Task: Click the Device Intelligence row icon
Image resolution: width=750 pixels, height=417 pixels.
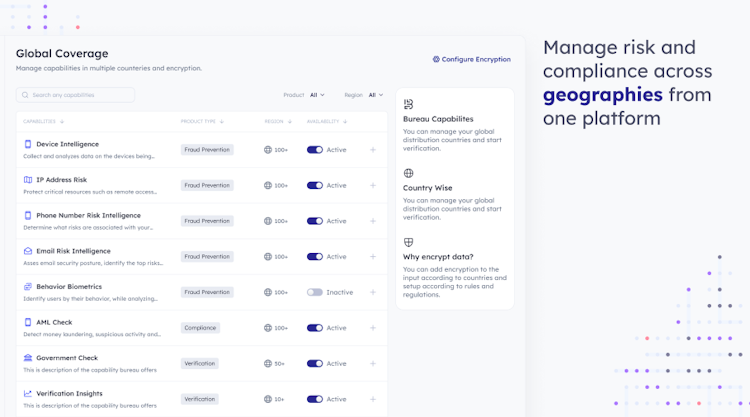Action: pyautogui.click(x=28, y=144)
